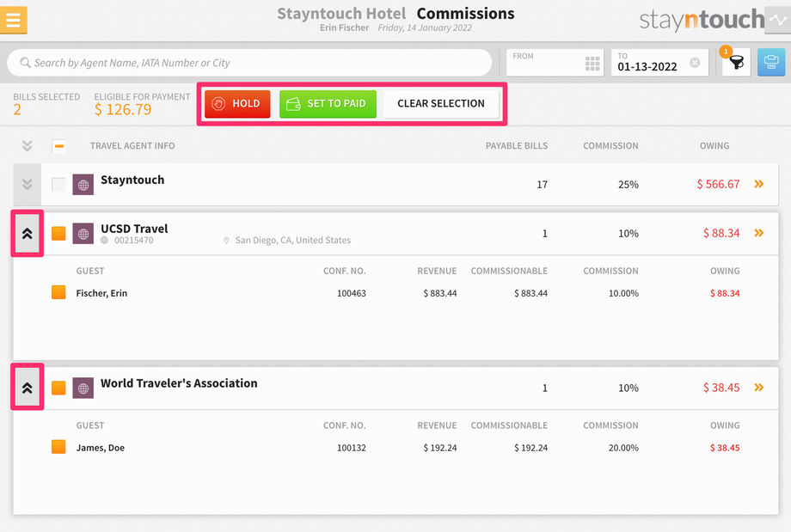This screenshot has width=791, height=532.
Task: Click Stayntouch owing amount $ 566.67
Action: tap(719, 184)
